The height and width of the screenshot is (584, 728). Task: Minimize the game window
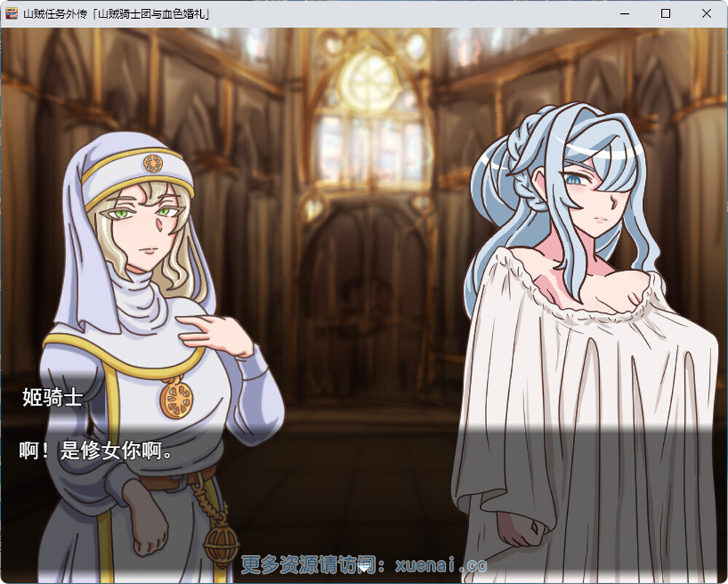[625, 13]
